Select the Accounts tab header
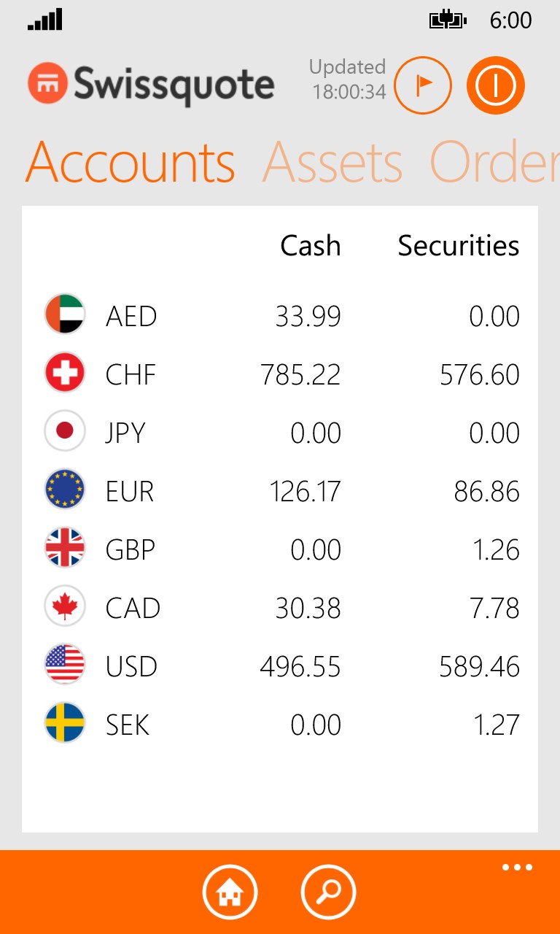560x934 pixels. [x=131, y=162]
